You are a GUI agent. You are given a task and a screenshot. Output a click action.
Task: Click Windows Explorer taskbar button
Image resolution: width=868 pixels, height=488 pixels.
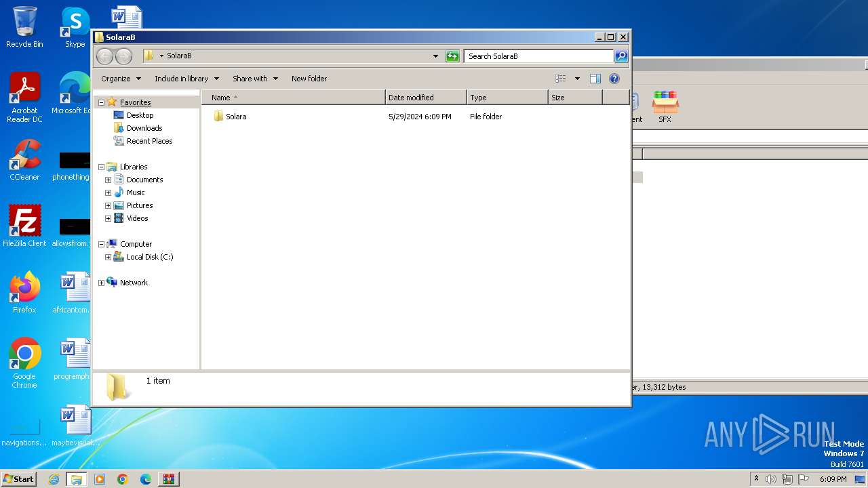pos(77,479)
